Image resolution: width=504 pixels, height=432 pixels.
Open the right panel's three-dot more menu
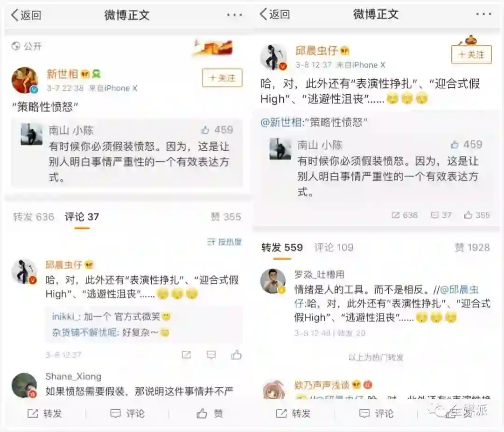coord(483,14)
